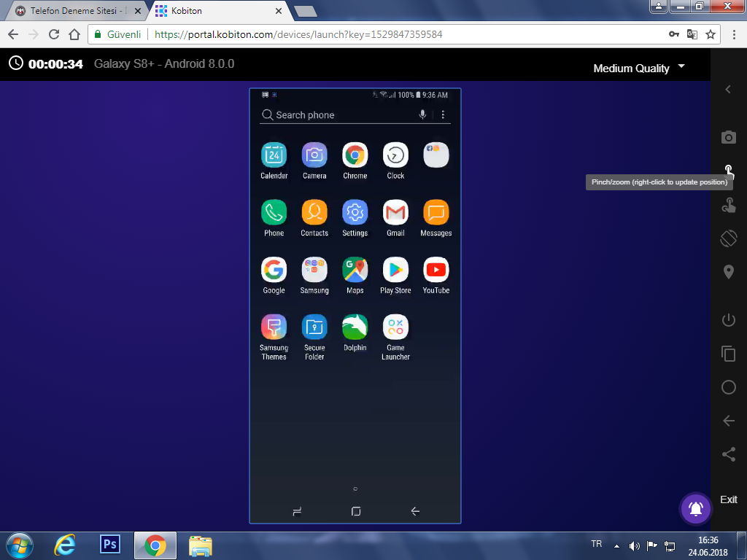
Task: Open recent apps from the Kobiton sidebar
Action: point(729,354)
